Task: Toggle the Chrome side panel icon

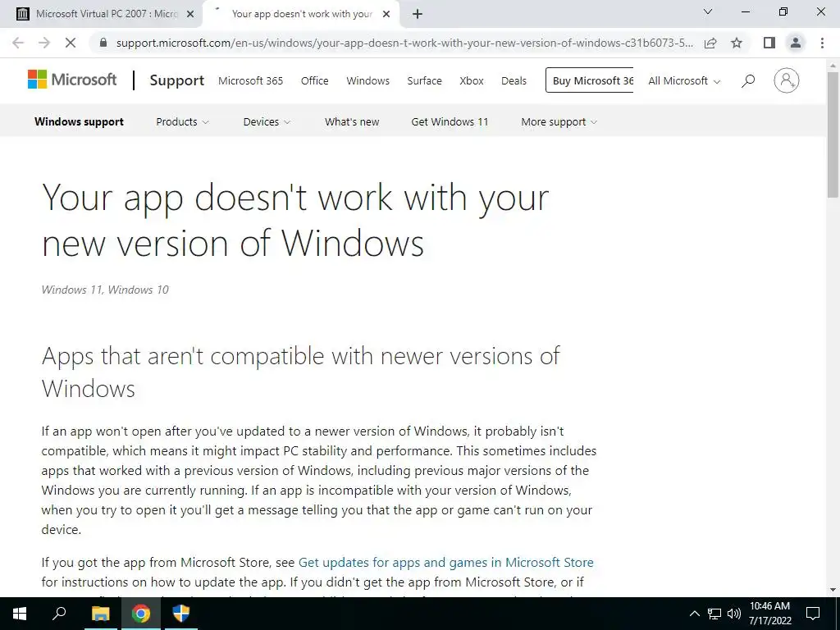Action: (769, 43)
